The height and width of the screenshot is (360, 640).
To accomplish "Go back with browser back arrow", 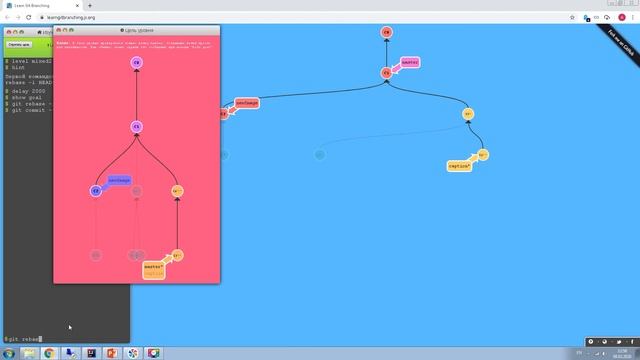I will pos(7,18).
